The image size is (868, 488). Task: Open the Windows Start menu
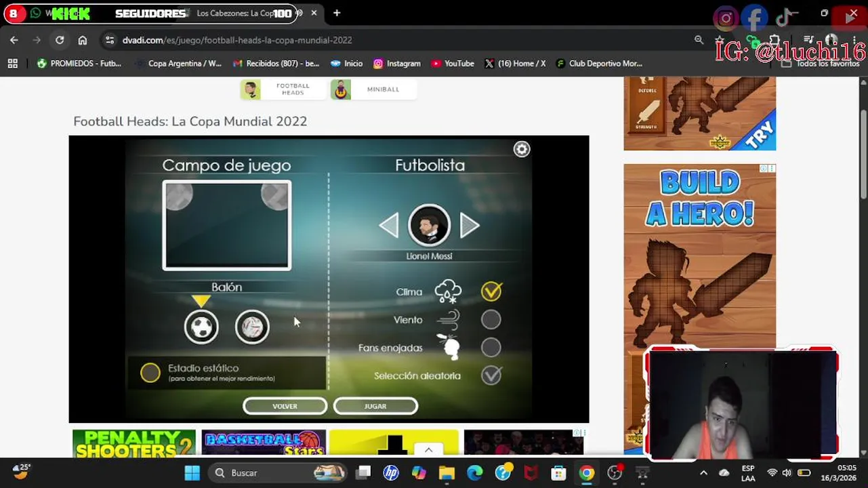pyautogui.click(x=192, y=472)
